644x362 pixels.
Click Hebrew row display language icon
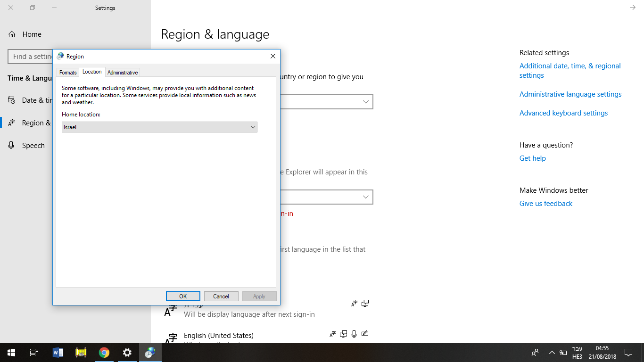point(355,304)
